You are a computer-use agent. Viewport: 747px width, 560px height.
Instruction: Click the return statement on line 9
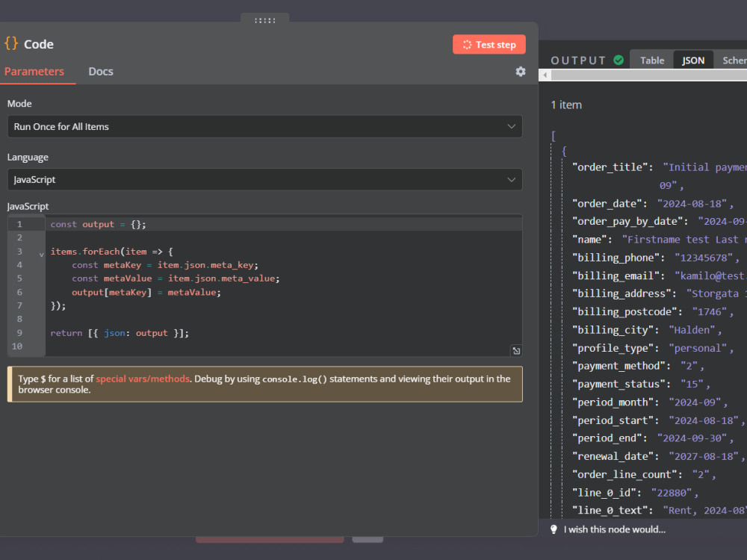[120, 333]
